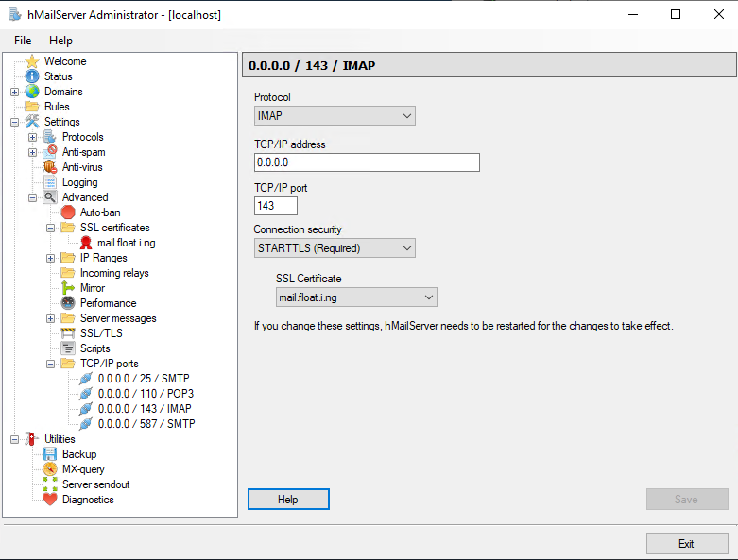Viewport: 738px width, 560px height.
Task: Select the Utilities knife icon
Action: [32, 439]
